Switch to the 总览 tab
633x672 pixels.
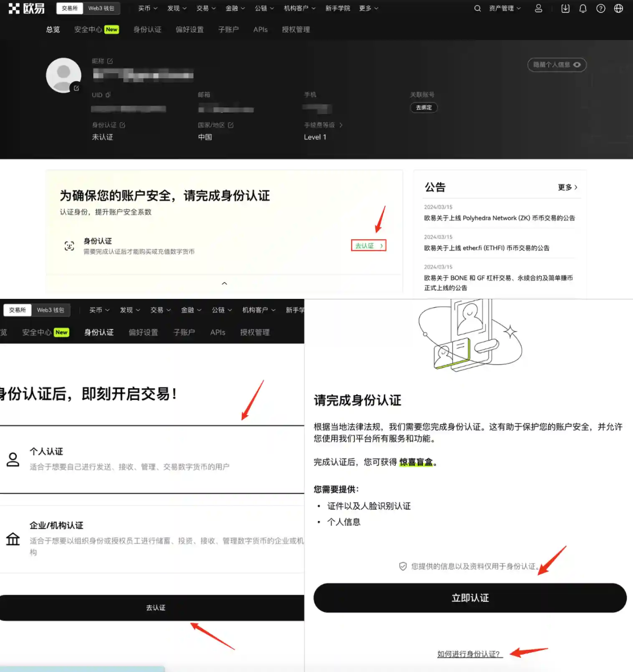(53, 29)
